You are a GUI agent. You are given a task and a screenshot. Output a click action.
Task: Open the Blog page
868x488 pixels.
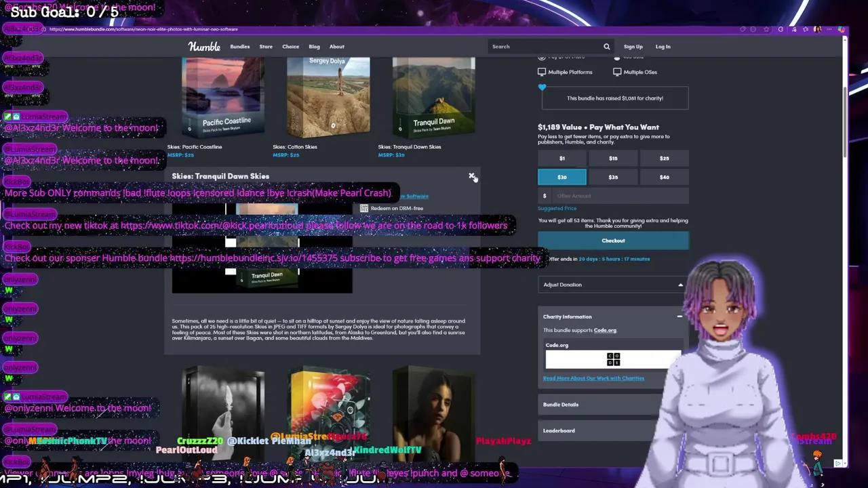tap(314, 47)
